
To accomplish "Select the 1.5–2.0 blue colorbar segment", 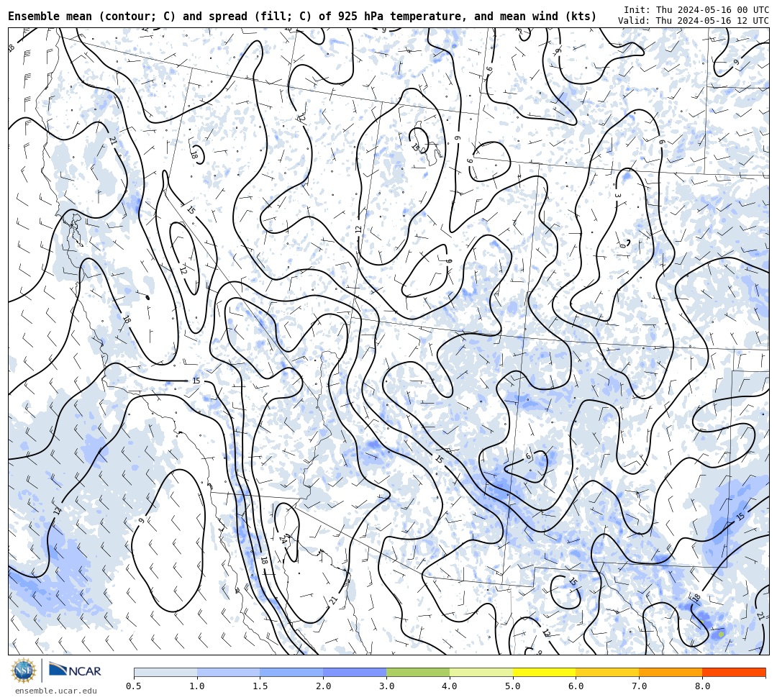I will tap(292, 672).
